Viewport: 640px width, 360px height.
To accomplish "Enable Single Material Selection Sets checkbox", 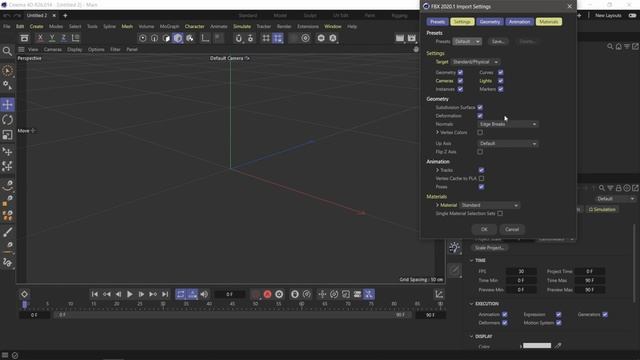I will point(500,213).
